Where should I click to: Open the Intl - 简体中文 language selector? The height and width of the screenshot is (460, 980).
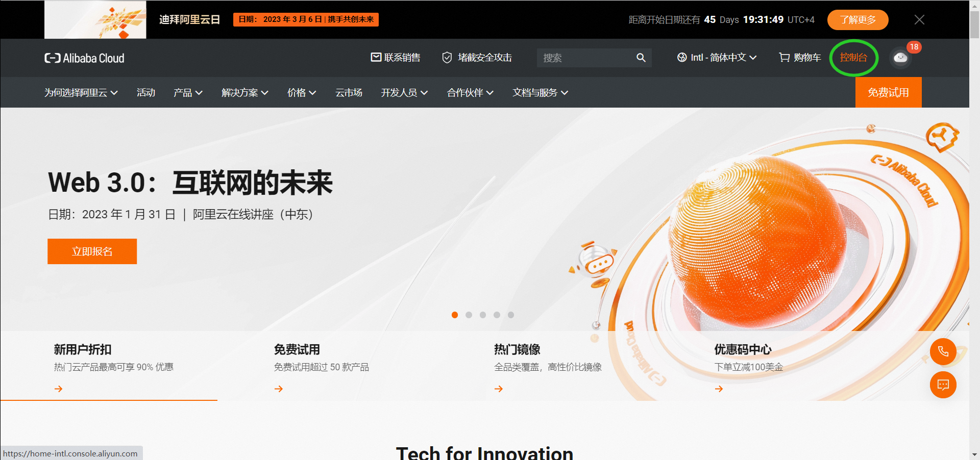pyautogui.click(x=717, y=58)
